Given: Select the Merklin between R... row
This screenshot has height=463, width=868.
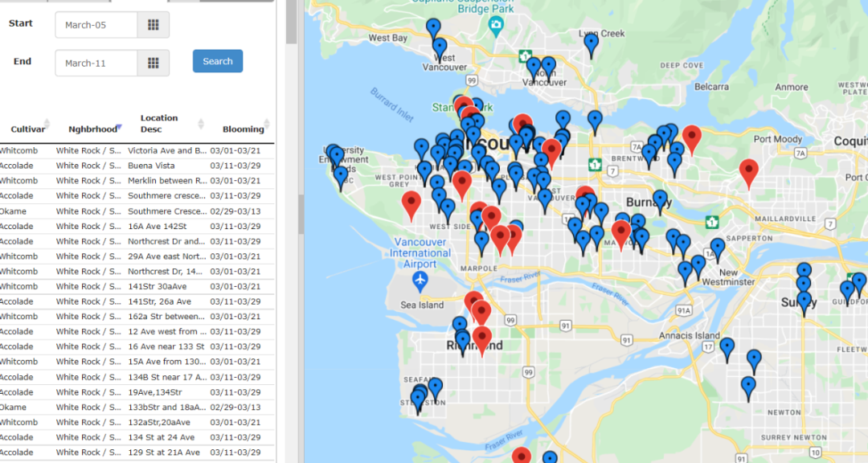Looking at the screenshot, I should 137,181.
